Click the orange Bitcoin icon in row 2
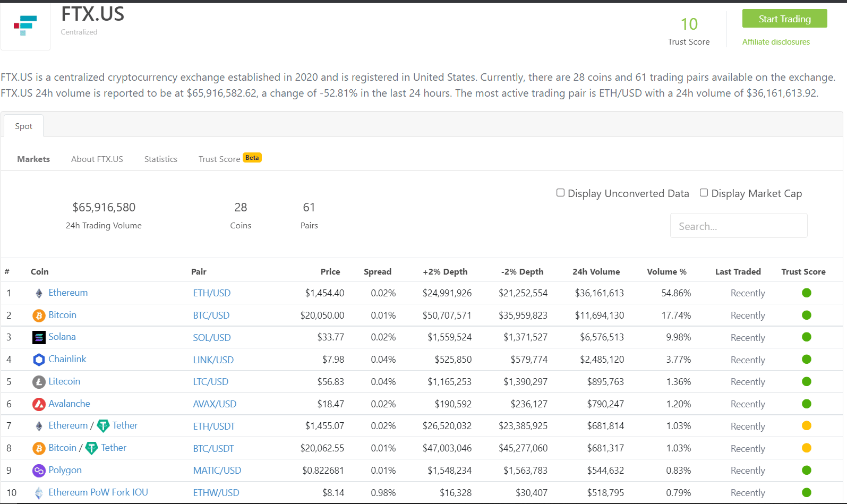 [39, 315]
